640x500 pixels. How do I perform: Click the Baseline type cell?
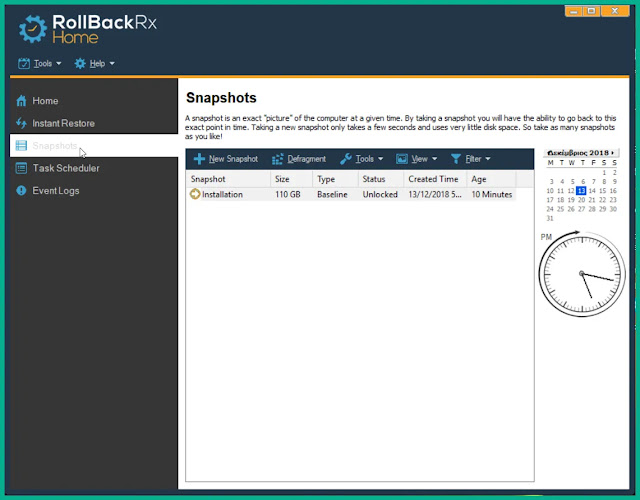[x=332, y=195]
